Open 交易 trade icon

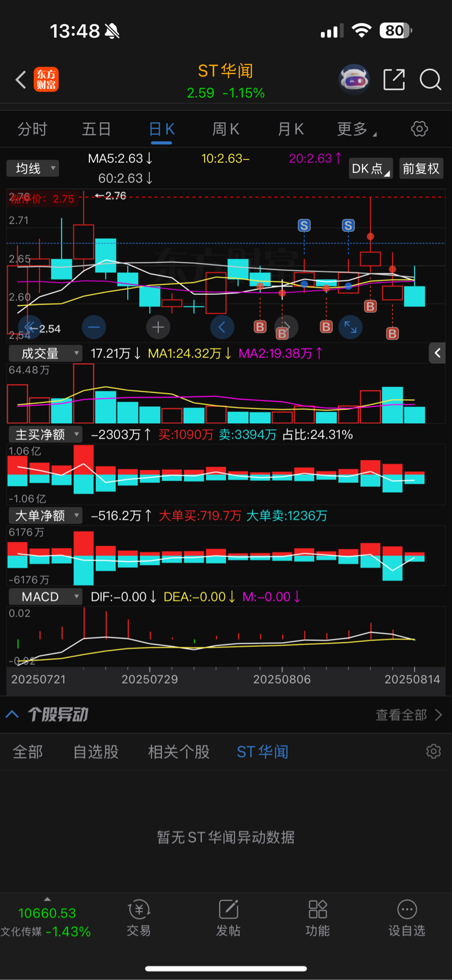point(139,918)
